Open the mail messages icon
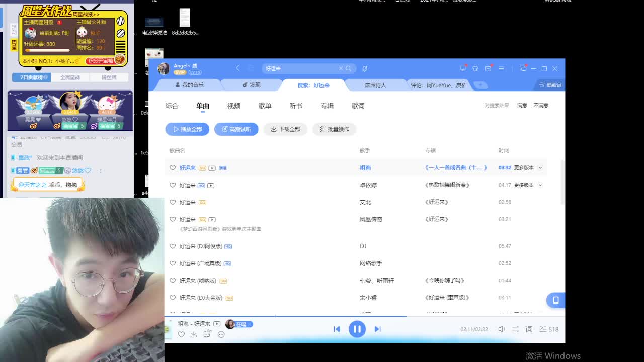The image size is (644, 362). [488, 68]
